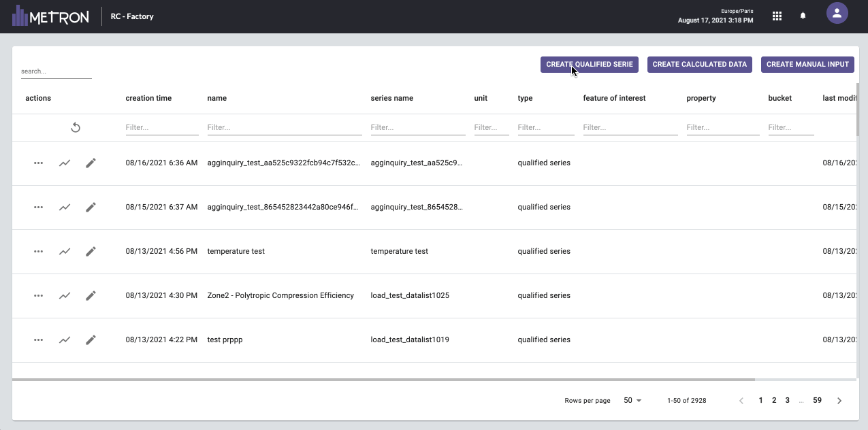This screenshot has width=868, height=430.
Task: Open more actions for first agginquiry row
Action: 39,163
